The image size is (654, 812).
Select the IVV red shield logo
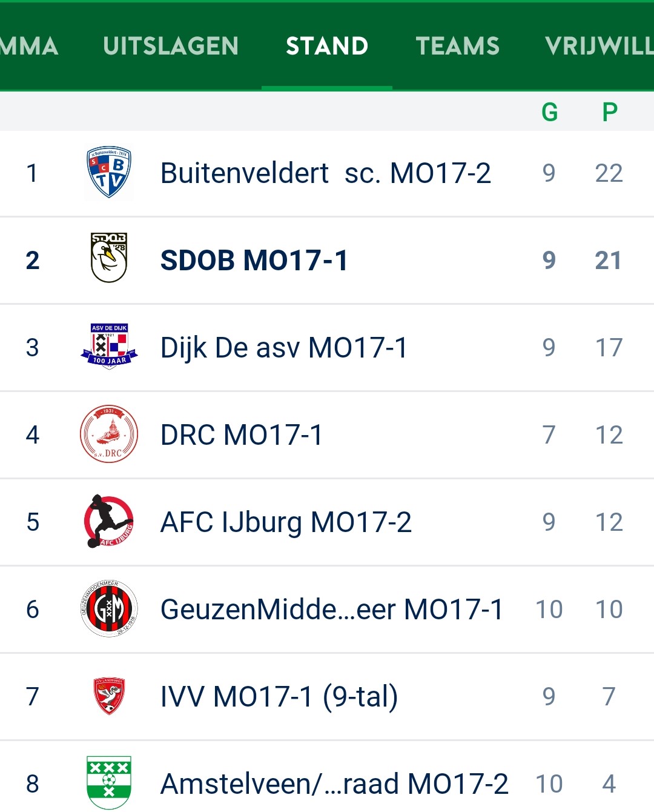coord(109,696)
